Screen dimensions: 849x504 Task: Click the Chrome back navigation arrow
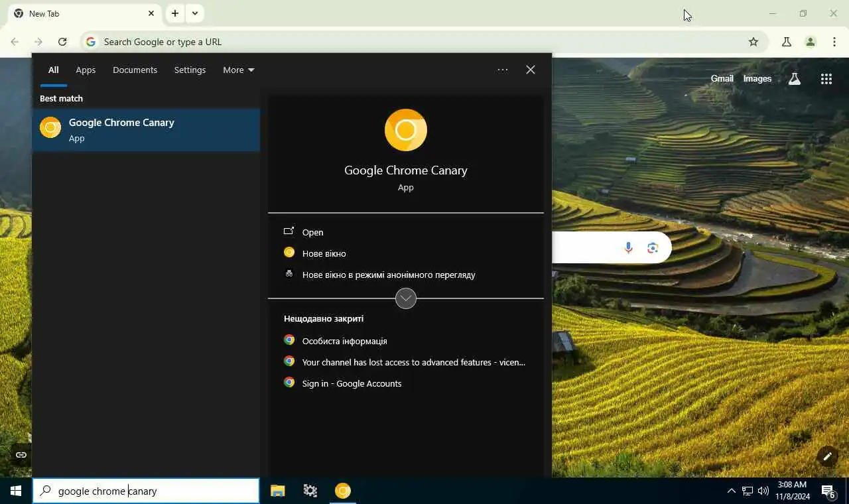[x=15, y=42]
